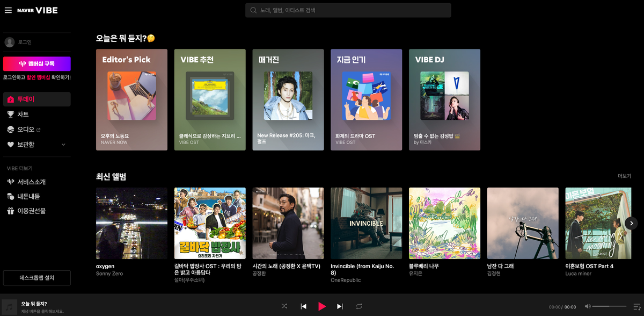Open the 매거진 card
The image size is (644, 316).
(x=288, y=99)
